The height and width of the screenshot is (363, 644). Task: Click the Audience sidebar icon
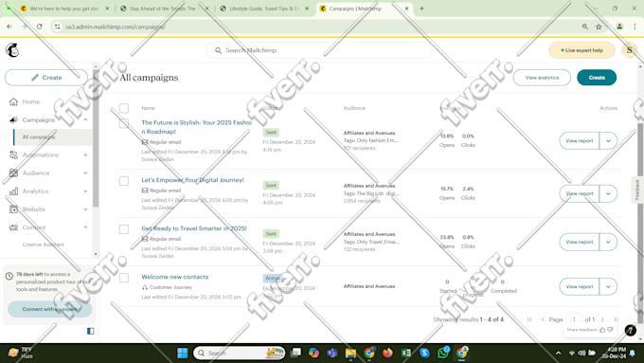(x=13, y=173)
